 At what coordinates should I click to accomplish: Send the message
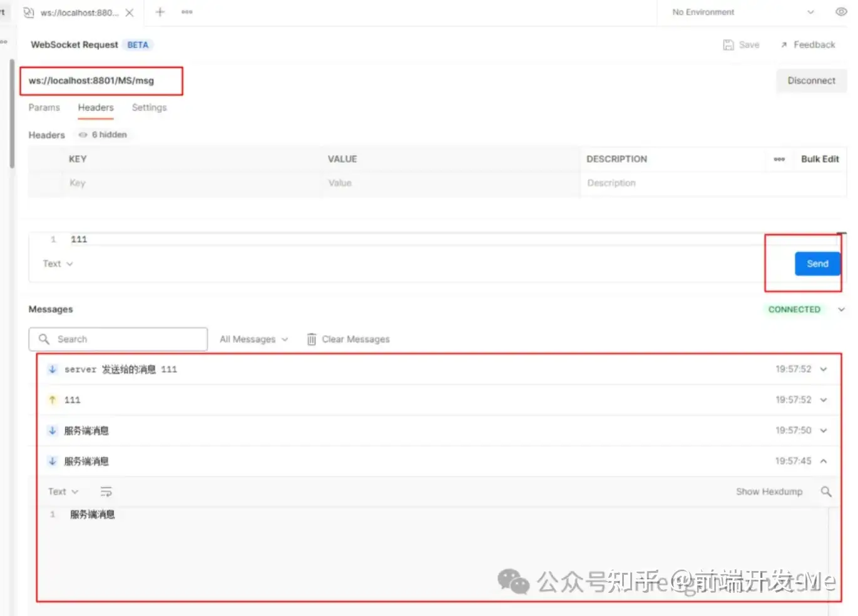[x=817, y=264]
